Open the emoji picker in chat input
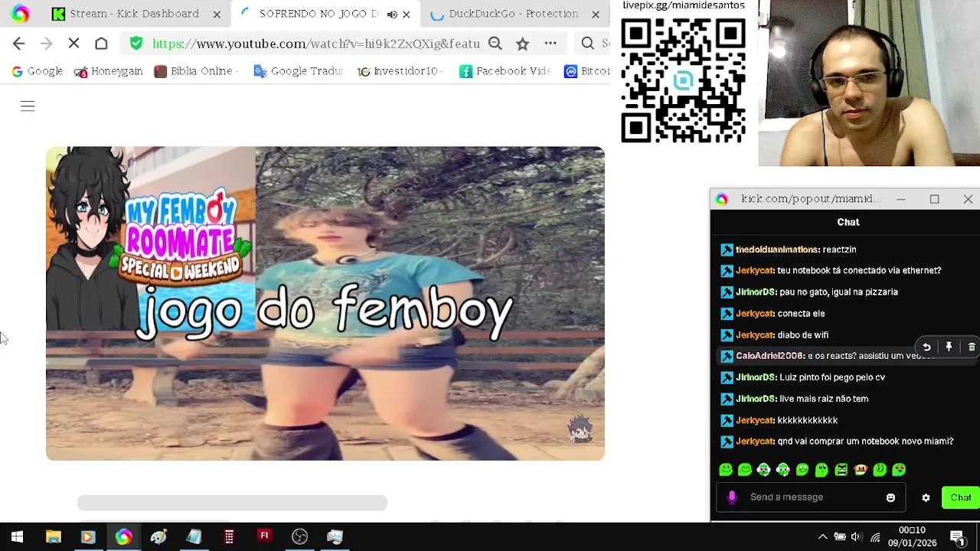This screenshot has width=980, height=551. [x=890, y=497]
